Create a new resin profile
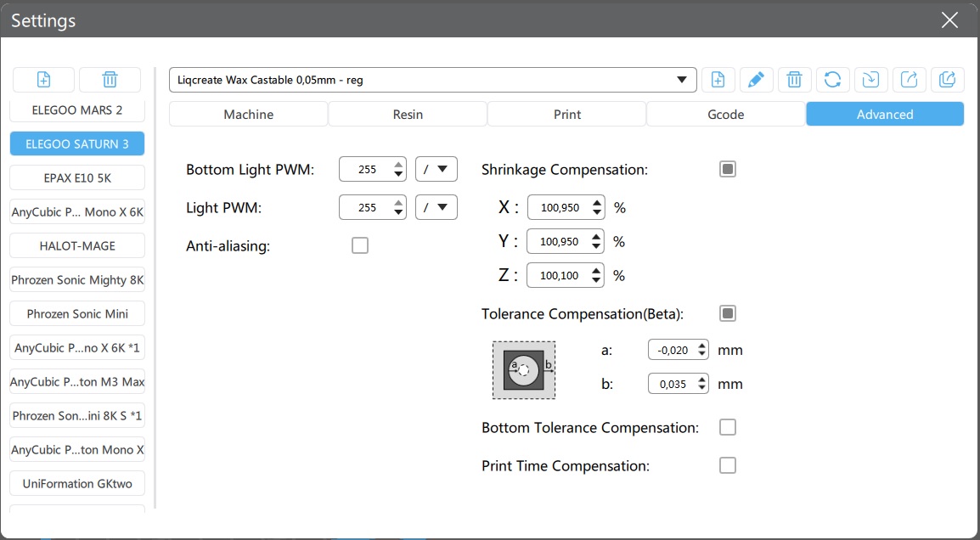The width and height of the screenshot is (980, 540). pyautogui.click(x=718, y=80)
